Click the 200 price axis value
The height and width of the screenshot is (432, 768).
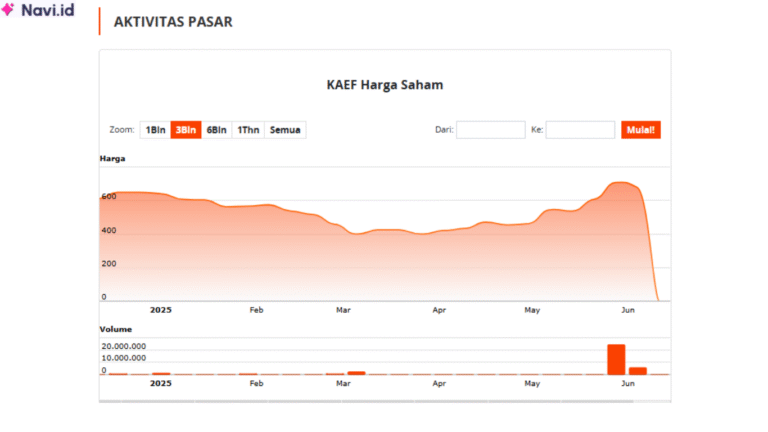pos(109,264)
